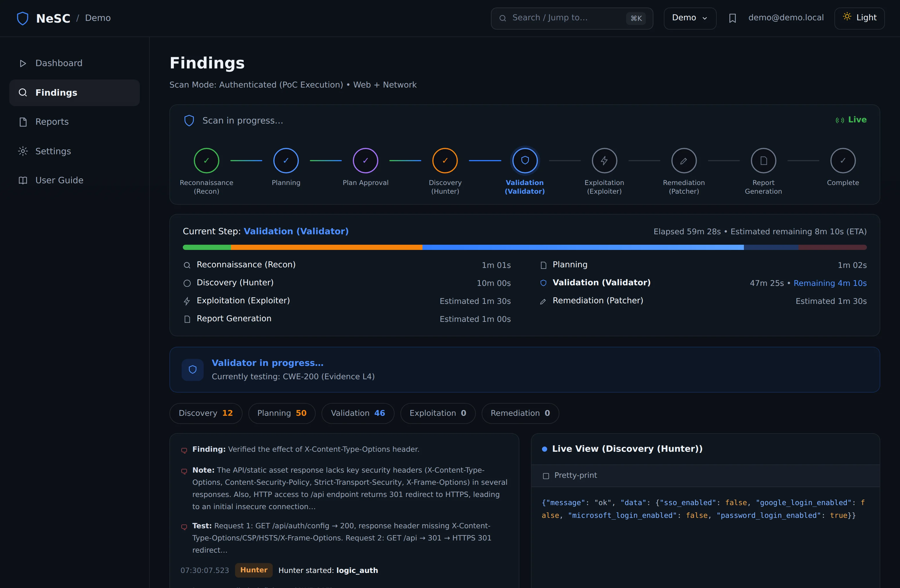Click the pencil icon next to Remediation (Patcher) row
This screenshot has width=900, height=588.
click(x=543, y=301)
